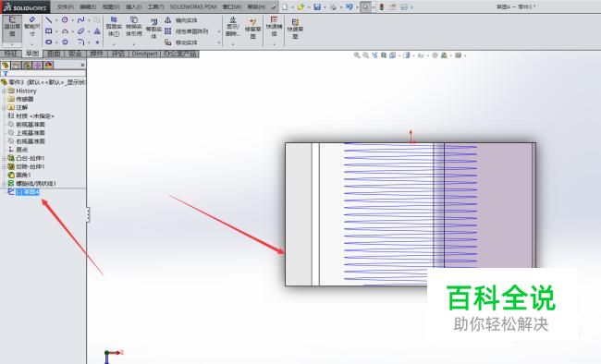Expand the History tree node
Viewport: 601px width, 364px height.
pos(4,91)
